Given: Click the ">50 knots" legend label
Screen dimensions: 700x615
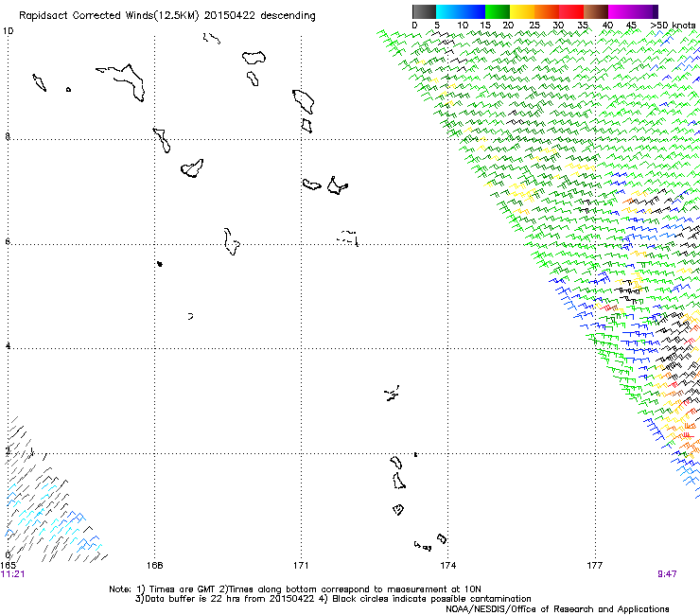Looking at the screenshot, I should (673, 26).
